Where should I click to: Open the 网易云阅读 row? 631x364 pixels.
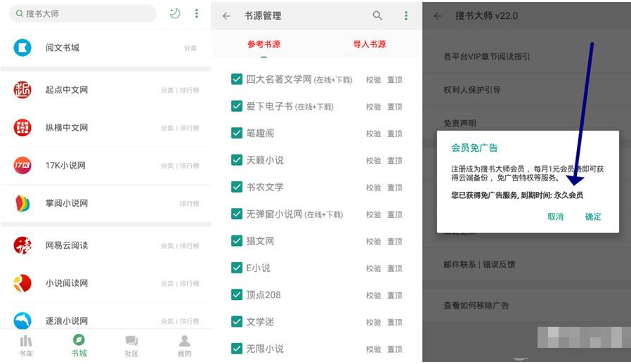coord(105,245)
